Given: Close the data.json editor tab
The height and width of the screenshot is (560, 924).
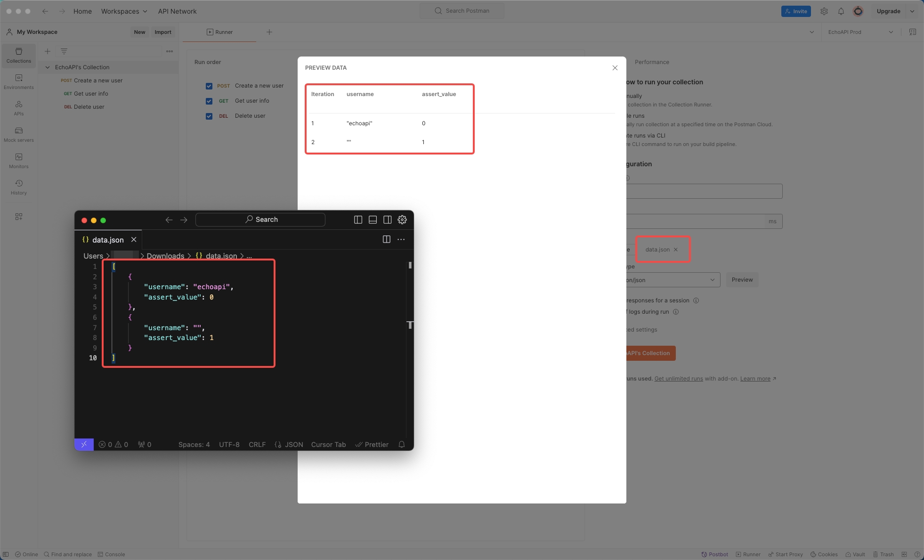Looking at the screenshot, I should [134, 240].
